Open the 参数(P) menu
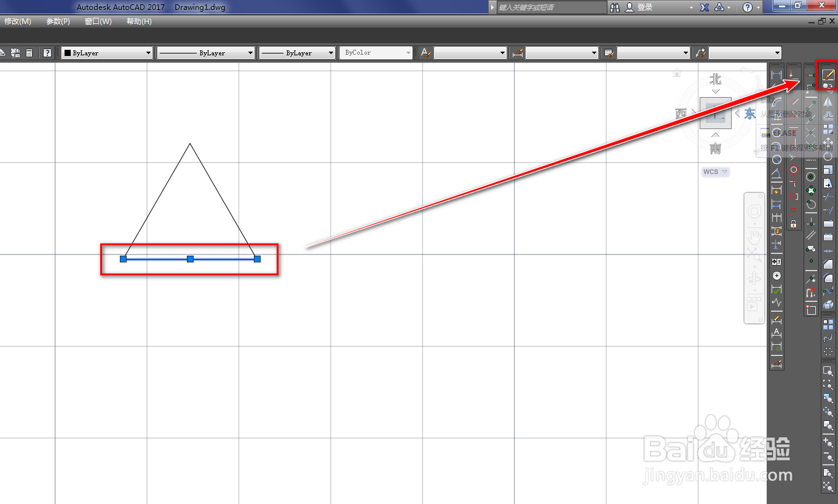Viewport: 838px width, 504px height. coord(58,22)
